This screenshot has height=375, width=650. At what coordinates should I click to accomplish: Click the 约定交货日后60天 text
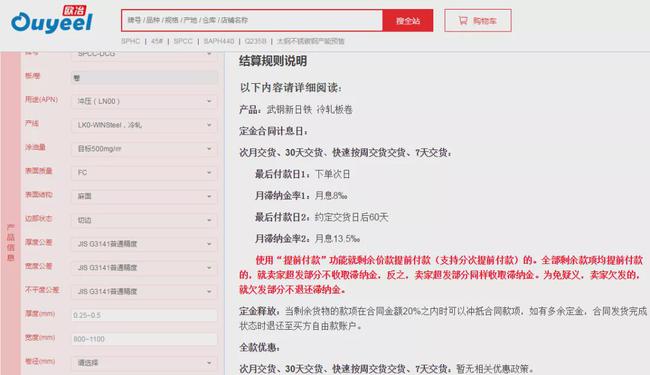pos(351,217)
